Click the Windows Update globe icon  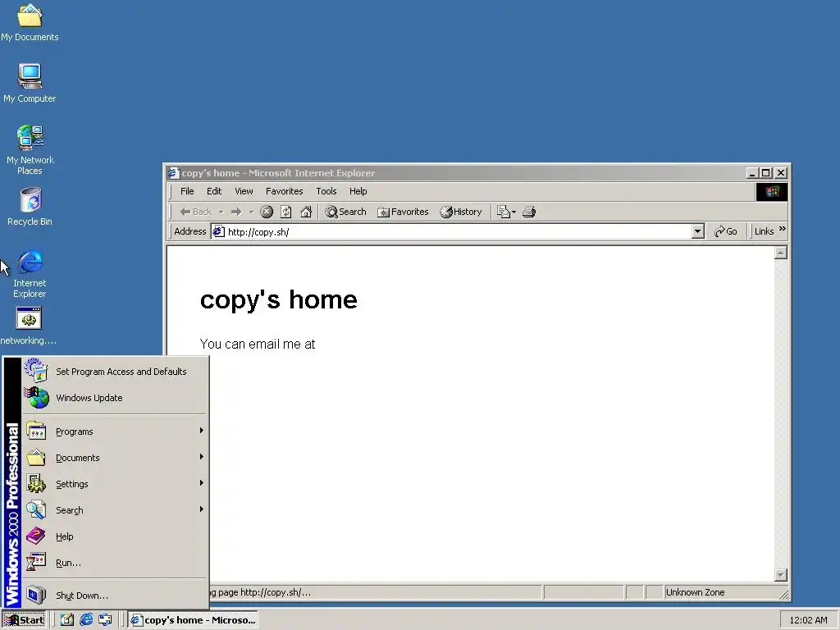pyautogui.click(x=36, y=398)
